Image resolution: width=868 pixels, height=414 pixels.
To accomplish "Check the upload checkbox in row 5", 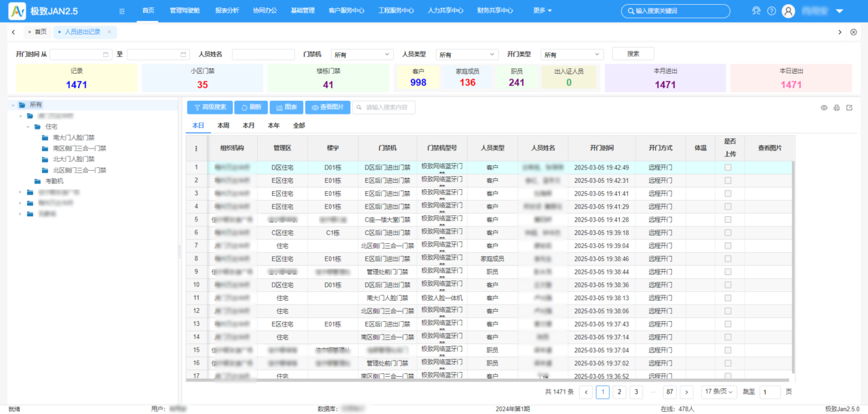I will pos(728,220).
